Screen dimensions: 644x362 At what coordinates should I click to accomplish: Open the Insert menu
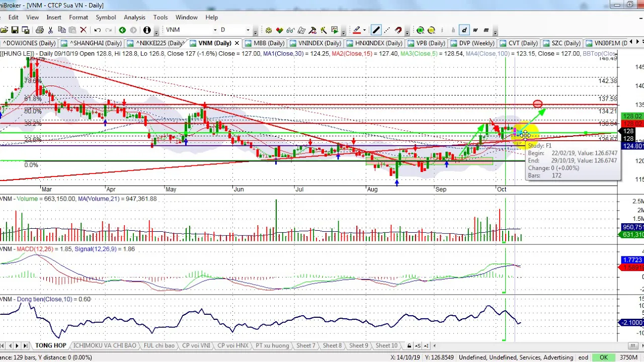54,17
